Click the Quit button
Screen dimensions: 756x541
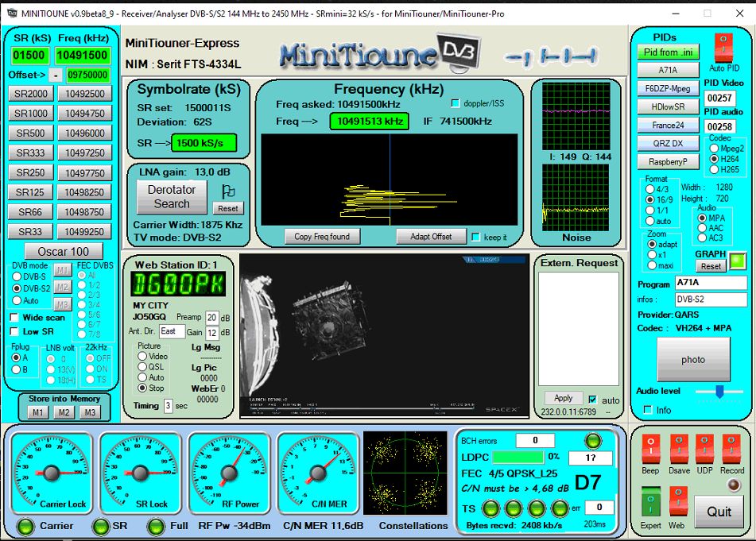click(719, 512)
